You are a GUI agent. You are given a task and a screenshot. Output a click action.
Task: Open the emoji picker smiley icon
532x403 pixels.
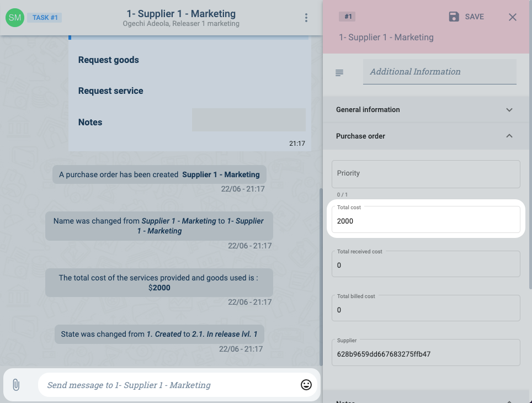[x=306, y=385]
